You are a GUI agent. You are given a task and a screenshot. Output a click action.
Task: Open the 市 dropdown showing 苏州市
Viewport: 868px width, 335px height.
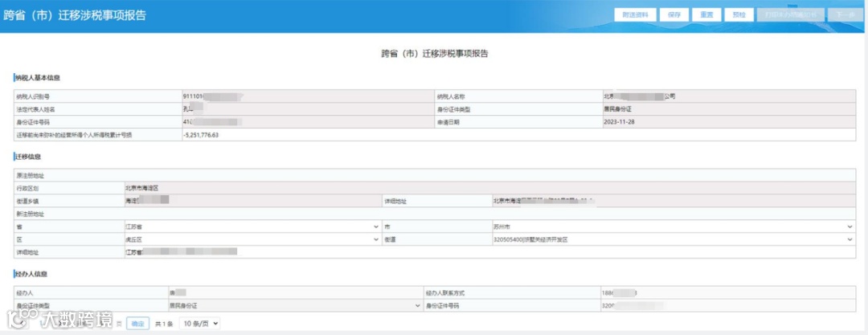(x=674, y=227)
